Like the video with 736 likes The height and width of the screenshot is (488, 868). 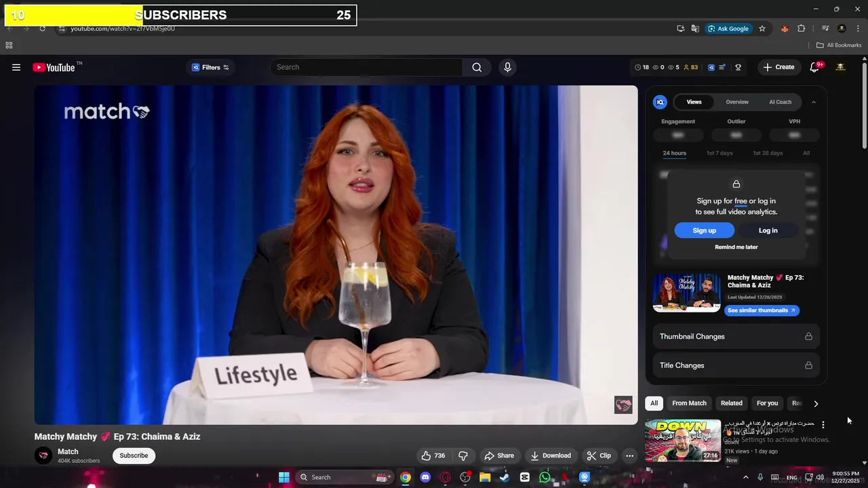[433, 455]
